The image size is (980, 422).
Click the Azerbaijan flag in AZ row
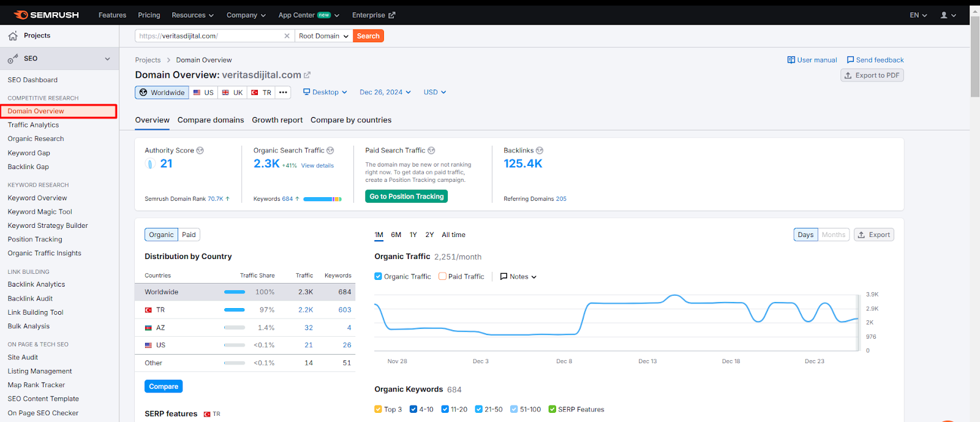(x=148, y=328)
